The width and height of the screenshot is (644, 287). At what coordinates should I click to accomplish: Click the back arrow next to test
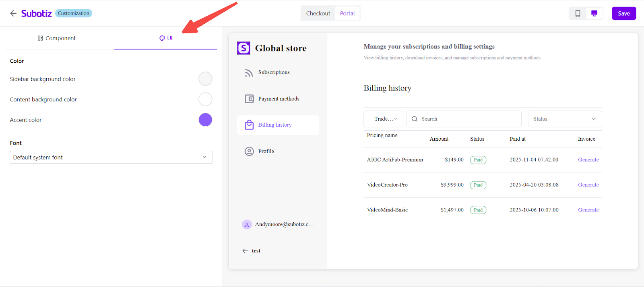point(245,251)
